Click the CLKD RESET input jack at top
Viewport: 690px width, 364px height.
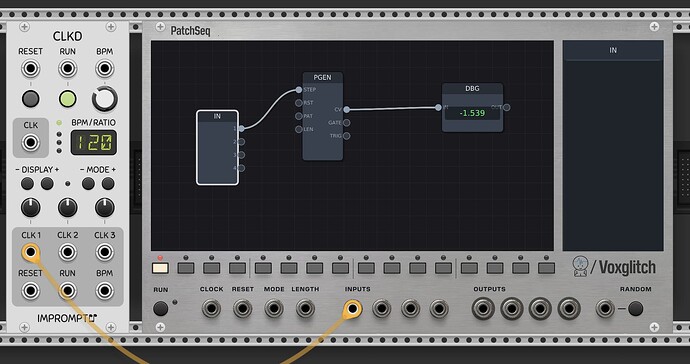[x=30, y=69]
